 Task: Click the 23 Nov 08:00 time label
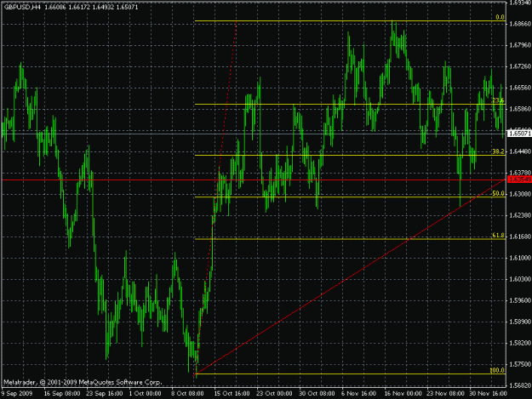[445, 393]
